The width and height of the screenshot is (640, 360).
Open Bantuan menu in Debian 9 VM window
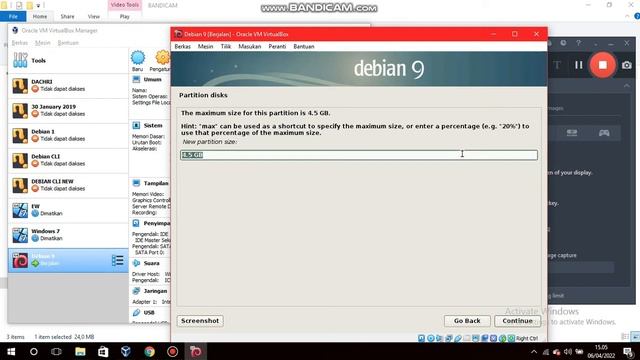click(304, 47)
